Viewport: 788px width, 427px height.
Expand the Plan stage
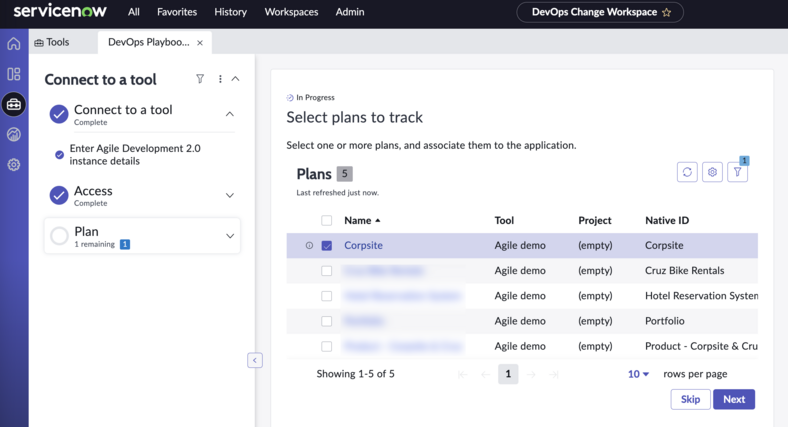click(230, 236)
